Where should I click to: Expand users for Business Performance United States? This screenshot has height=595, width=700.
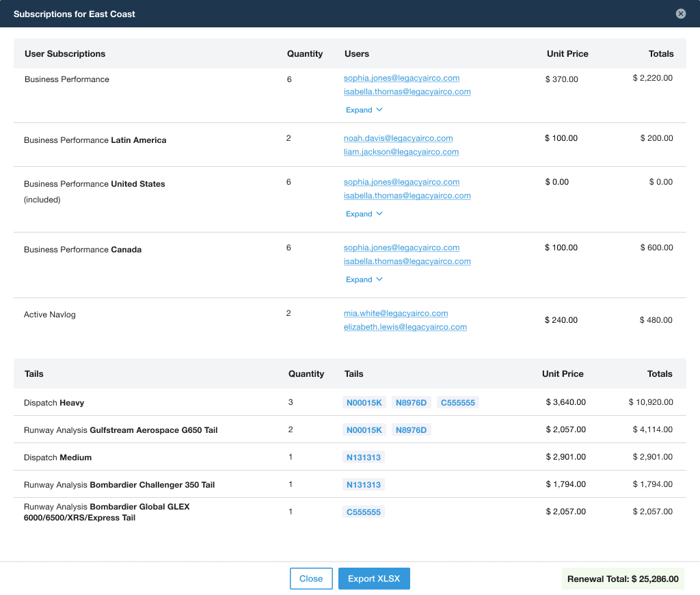tap(364, 214)
